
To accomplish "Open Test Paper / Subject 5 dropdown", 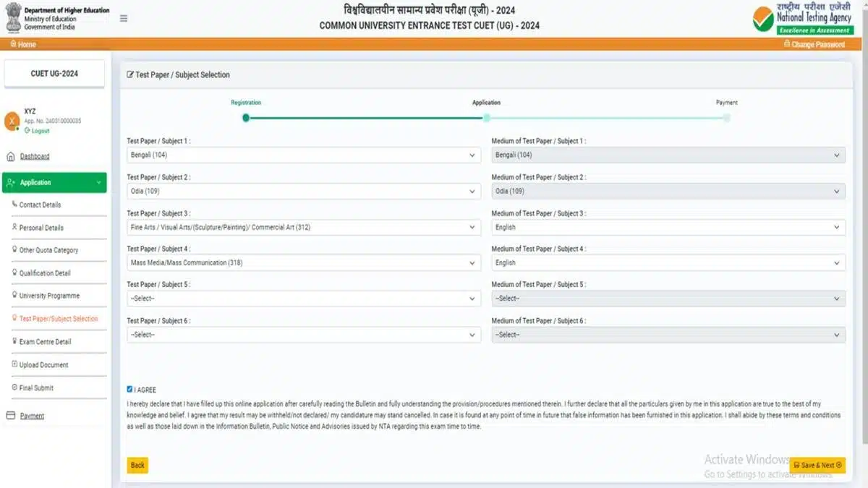I will tap(304, 299).
